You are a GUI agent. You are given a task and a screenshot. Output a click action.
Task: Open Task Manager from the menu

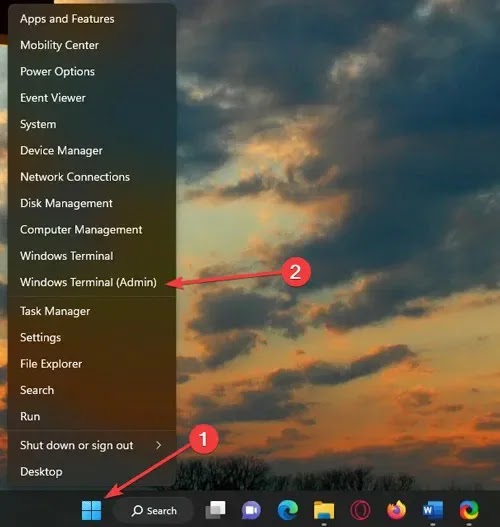pos(91,311)
